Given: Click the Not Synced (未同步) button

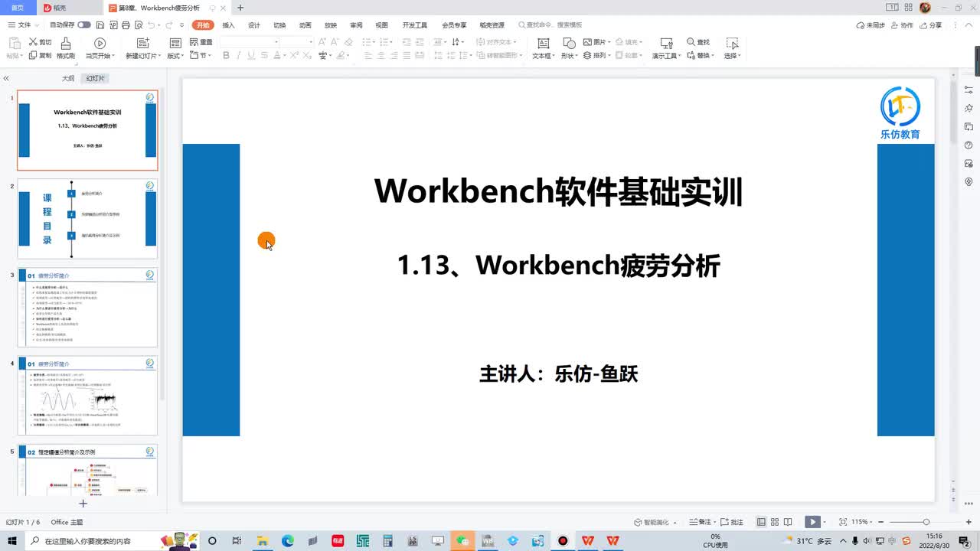Looking at the screenshot, I should [x=871, y=25].
